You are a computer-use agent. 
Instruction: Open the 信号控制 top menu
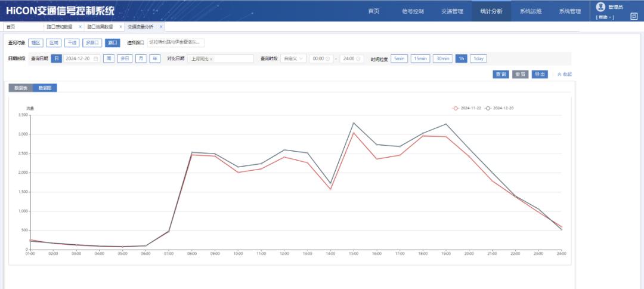(413, 11)
